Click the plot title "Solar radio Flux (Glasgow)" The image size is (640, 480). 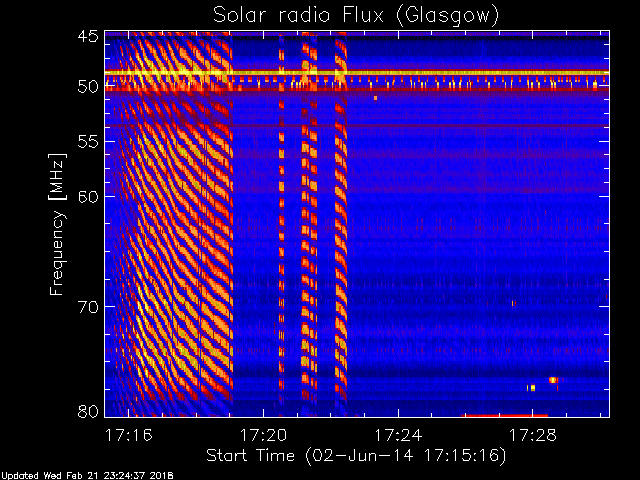click(x=356, y=16)
